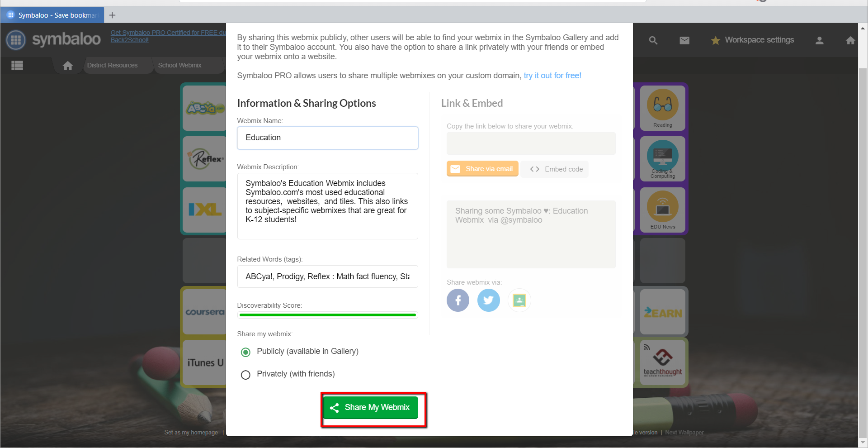
Task: Switch to District Resources tab
Action: (x=113, y=66)
